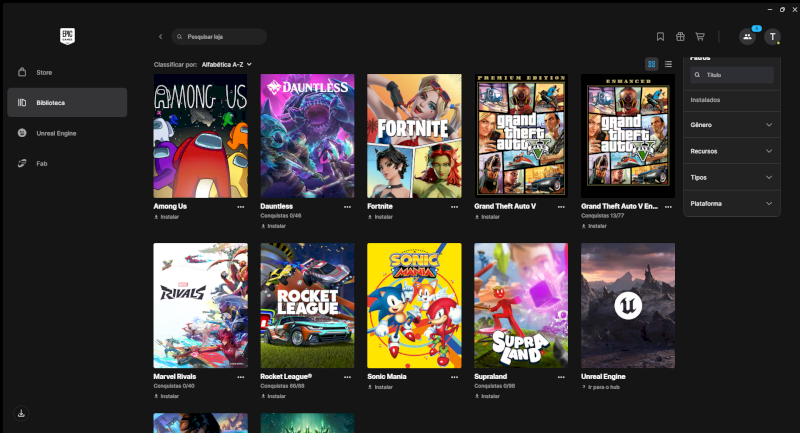Expand the Plataforma filter

point(732,203)
